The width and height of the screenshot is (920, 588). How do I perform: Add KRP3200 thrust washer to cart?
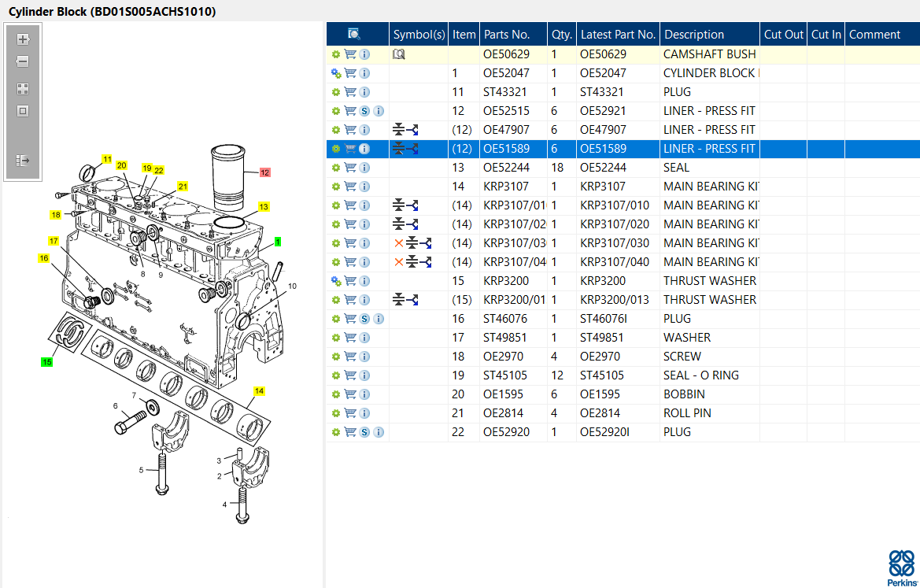click(350, 281)
